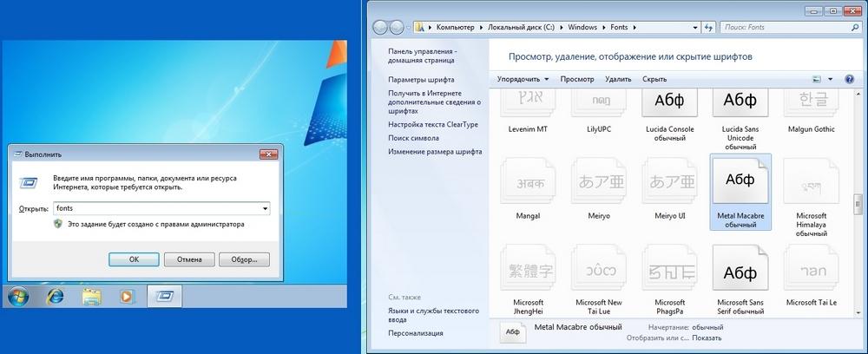This screenshot has width=868, height=354.
Task: Click the Run taskbar button
Action: [164, 297]
